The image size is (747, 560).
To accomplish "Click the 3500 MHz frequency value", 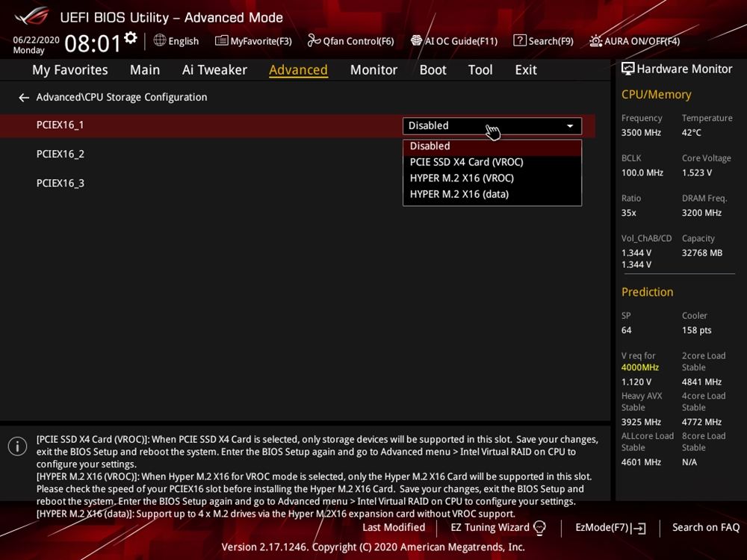I will (641, 133).
